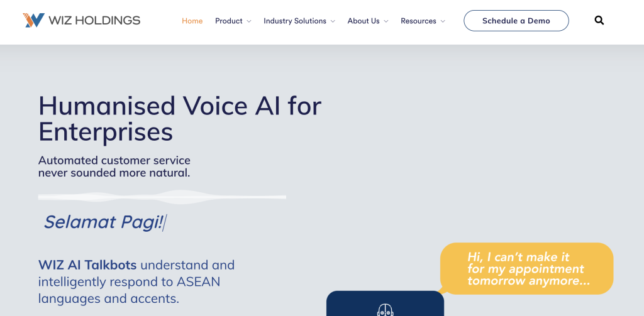Expand the Industry Solutions chevron
644x316 pixels.
[x=333, y=21]
